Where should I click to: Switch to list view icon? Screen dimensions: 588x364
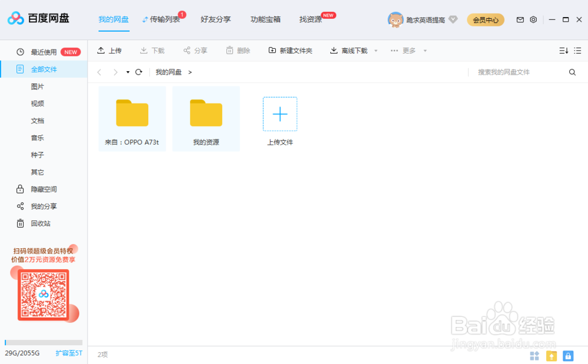point(577,51)
